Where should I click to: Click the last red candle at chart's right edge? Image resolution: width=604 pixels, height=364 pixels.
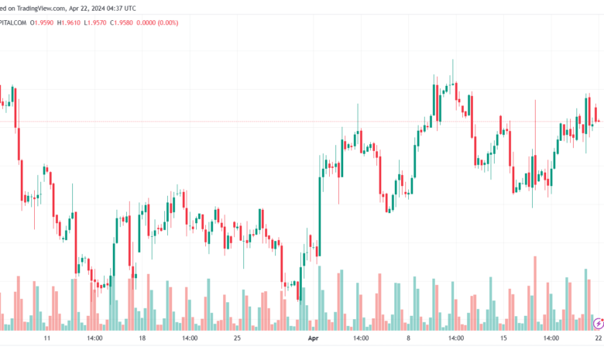[596, 115]
